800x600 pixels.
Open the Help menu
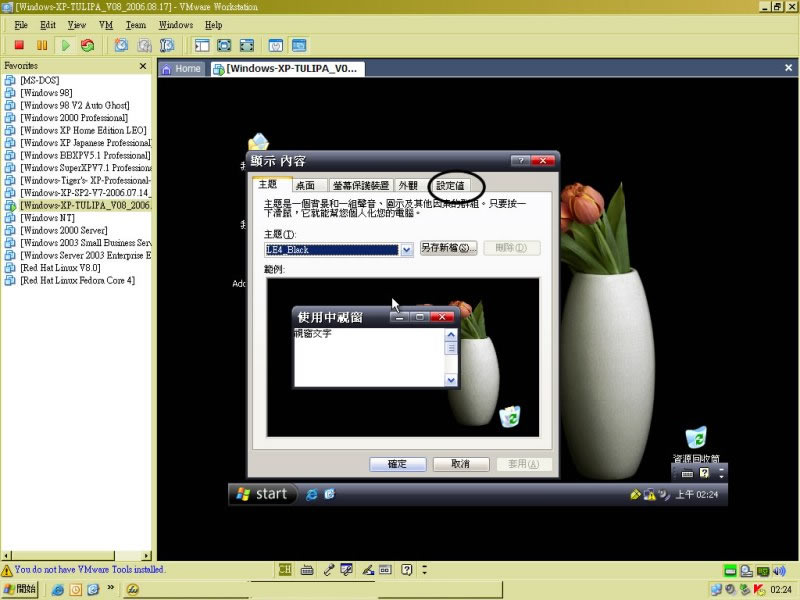pyautogui.click(x=214, y=25)
